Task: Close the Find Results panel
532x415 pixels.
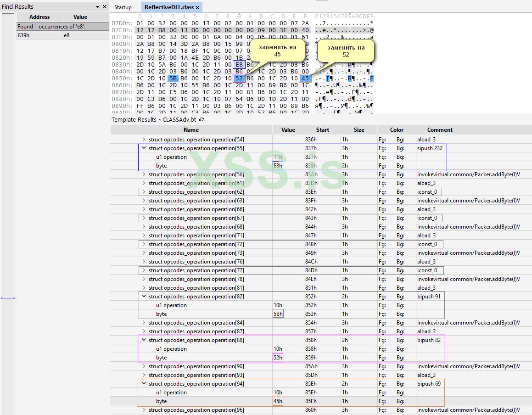Action: click(105, 7)
